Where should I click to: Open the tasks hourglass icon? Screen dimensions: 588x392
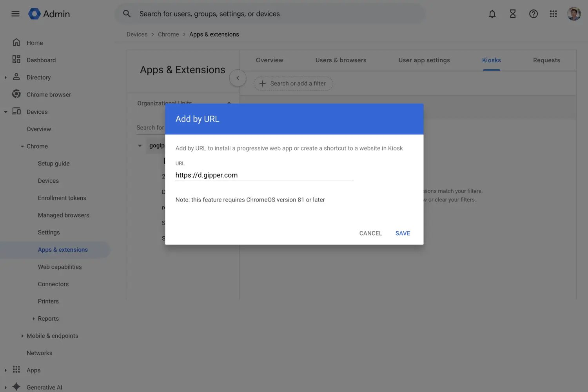click(x=513, y=14)
